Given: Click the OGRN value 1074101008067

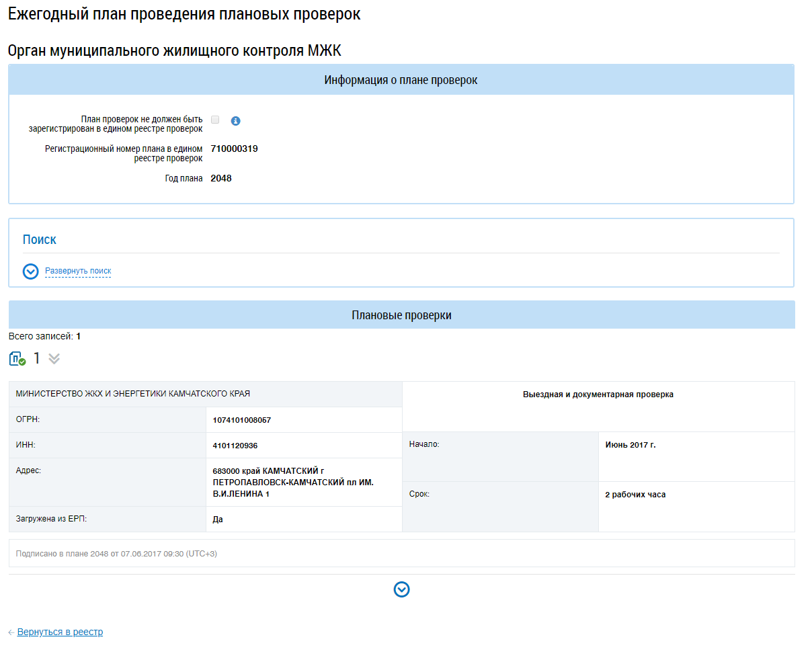Looking at the screenshot, I should (x=242, y=420).
